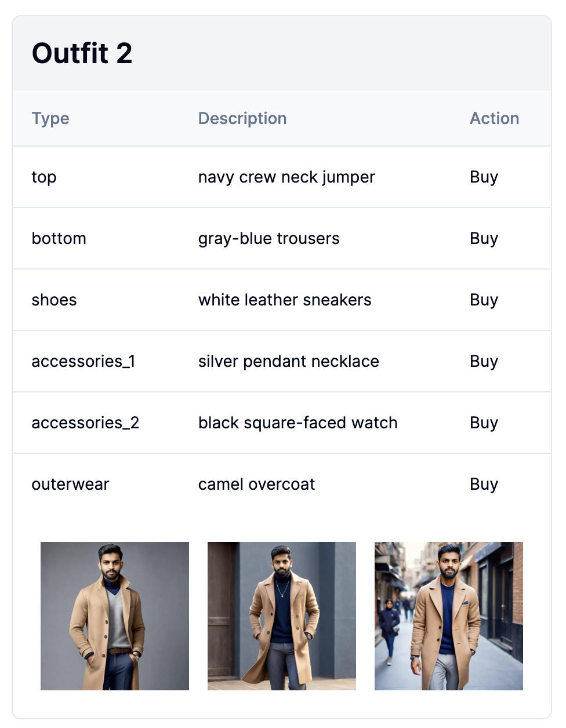Buy the navy crew neck jumper
Image resolution: width=566 pixels, height=728 pixels.
tap(484, 177)
